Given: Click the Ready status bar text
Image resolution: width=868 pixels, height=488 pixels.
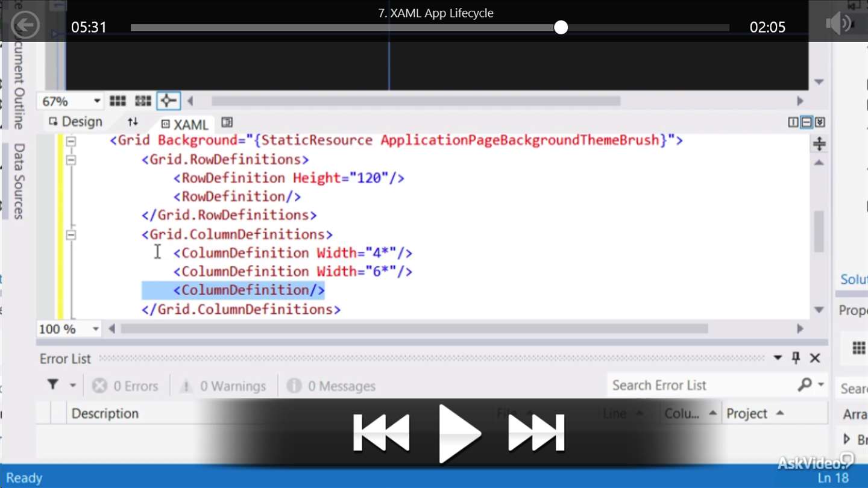Looking at the screenshot, I should tap(24, 478).
